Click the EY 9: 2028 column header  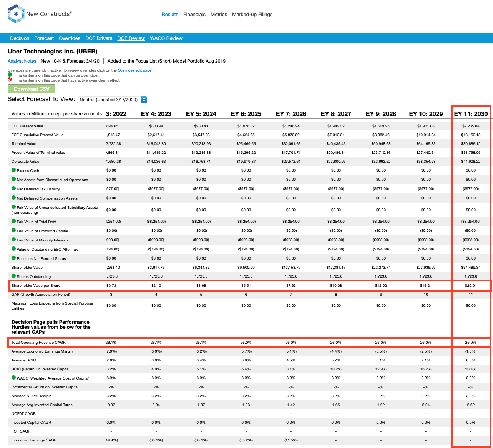(x=381, y=114)
